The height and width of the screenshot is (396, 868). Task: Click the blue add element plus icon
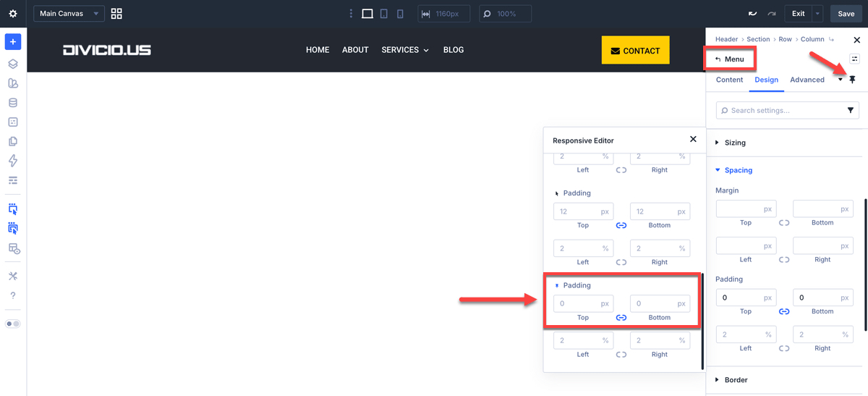[x=13, y=42]
